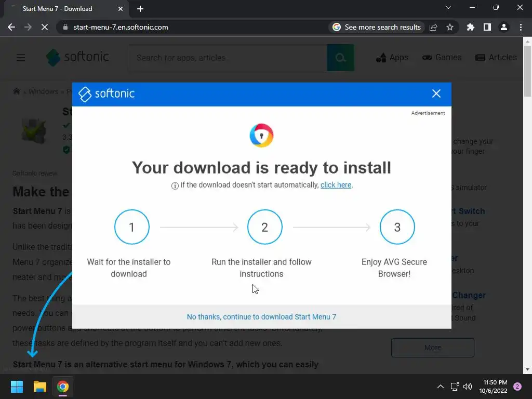532x399 pixels.
Task: Select the Start Menu 7 - Download tab
Action: tap(66, 9)
